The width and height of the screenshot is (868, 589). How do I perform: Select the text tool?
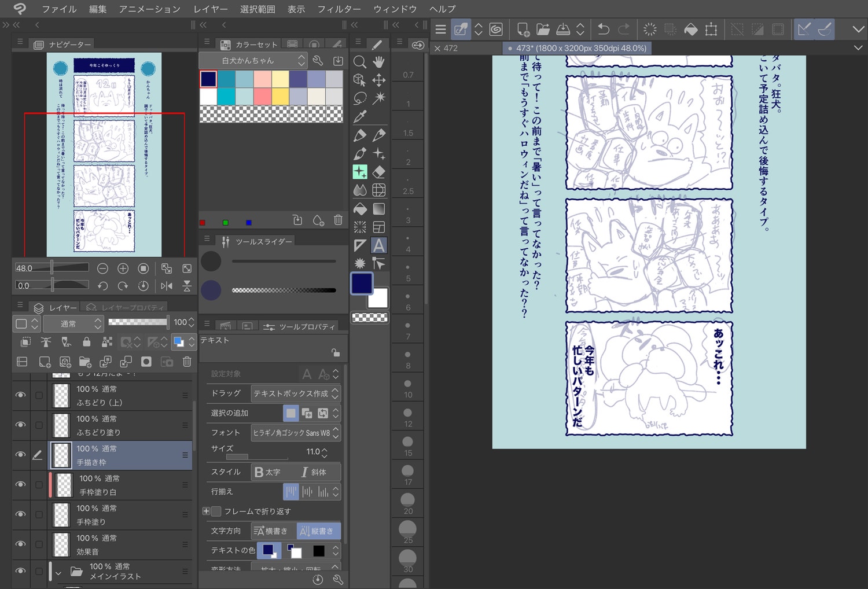(x=379, y=245)
